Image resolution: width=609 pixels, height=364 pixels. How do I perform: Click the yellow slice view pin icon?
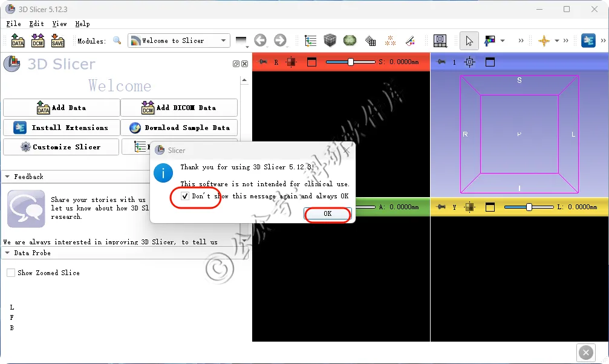(441, 207)
